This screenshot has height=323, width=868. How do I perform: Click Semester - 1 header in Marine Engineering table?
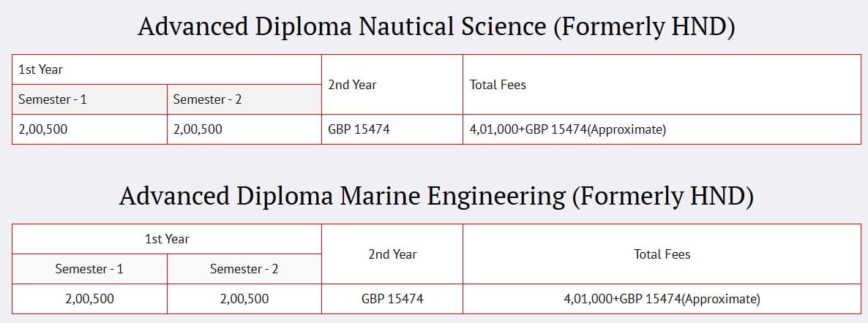[x=89, y=269]
